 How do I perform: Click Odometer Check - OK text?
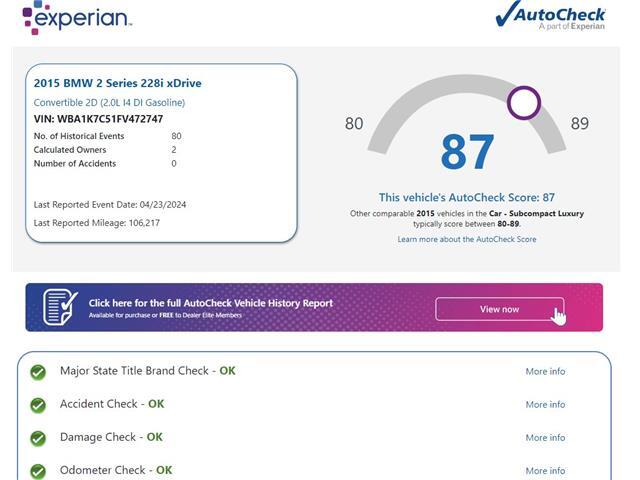pos(116,470)
